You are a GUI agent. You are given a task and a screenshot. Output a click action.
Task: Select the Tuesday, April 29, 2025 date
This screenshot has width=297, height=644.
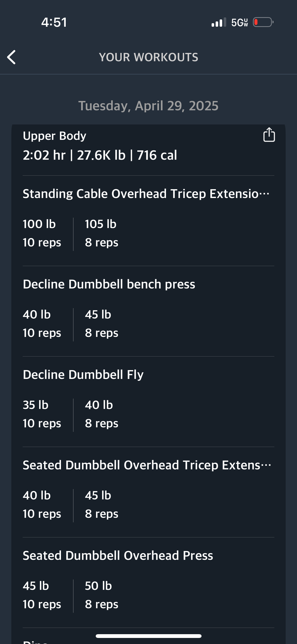(148, 106)
